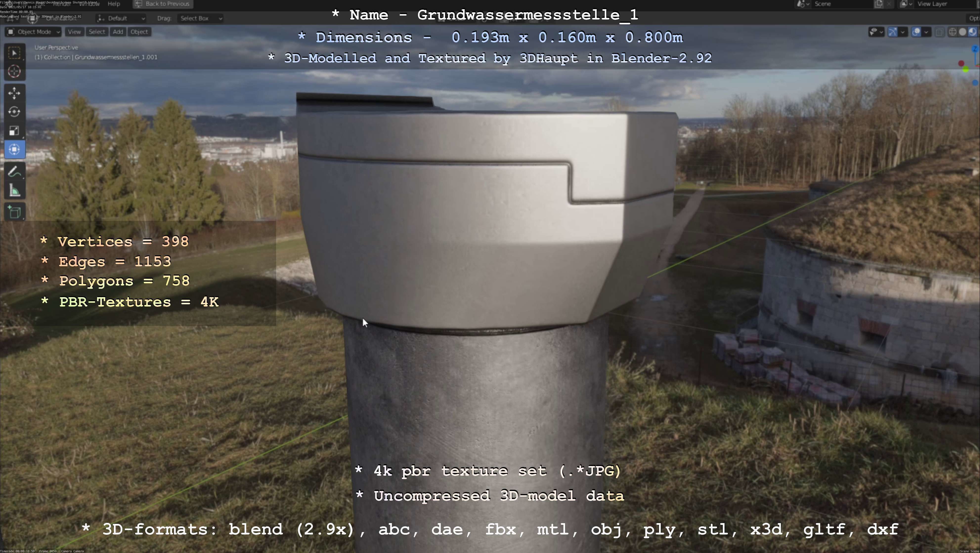Image resolution: width=980 pixels, height=553 pixels.
Task: Switch to wireframe viewport shading
Action: click(953, 32)
